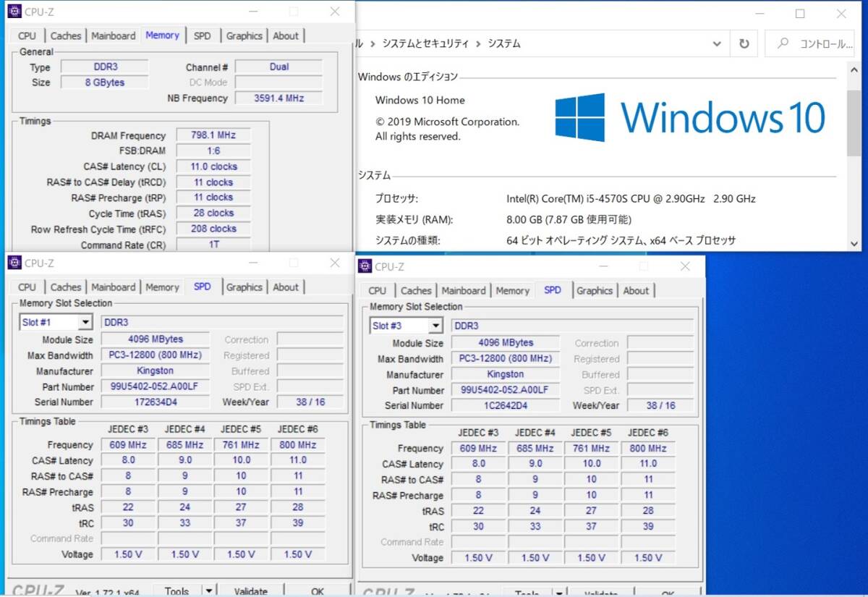Switch to CPU tab in Slot #3 window

[x=377, y=291]
